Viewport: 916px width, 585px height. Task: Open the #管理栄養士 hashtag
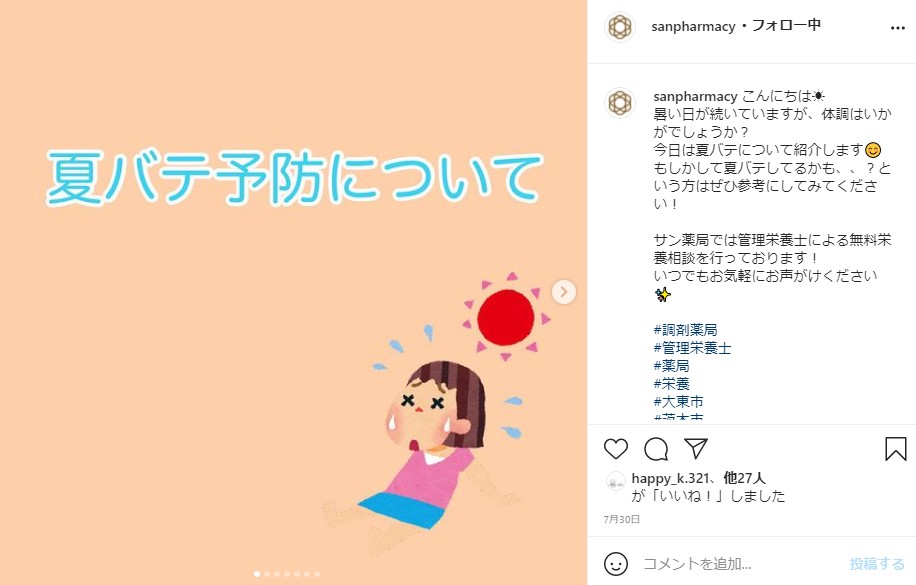pyautogui.click(x=692, y=348)
